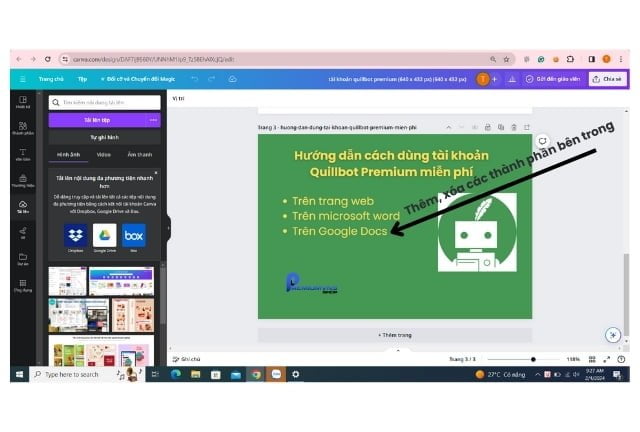The image size is (640, 432).
Task: Lock page 3 icon
Action: 488,127
